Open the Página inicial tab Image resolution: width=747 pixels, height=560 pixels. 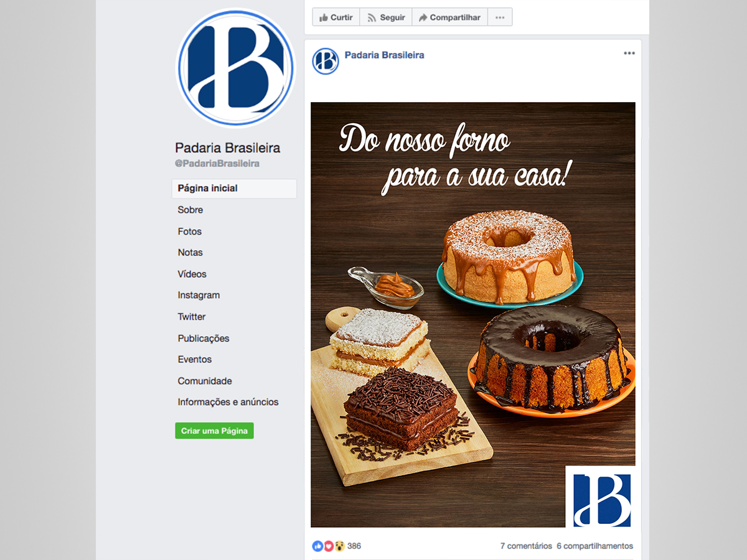coord(234,189)
